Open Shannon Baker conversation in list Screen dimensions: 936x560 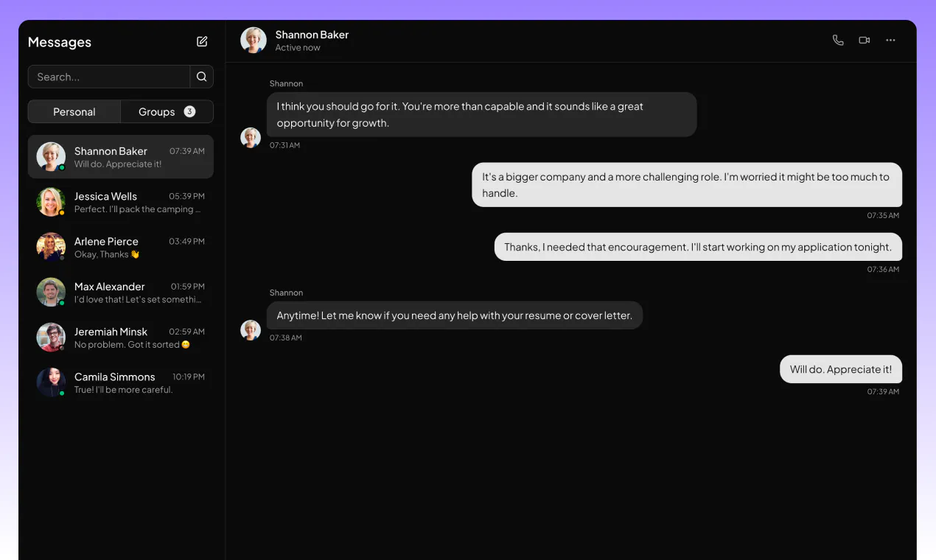click(121, 157)
